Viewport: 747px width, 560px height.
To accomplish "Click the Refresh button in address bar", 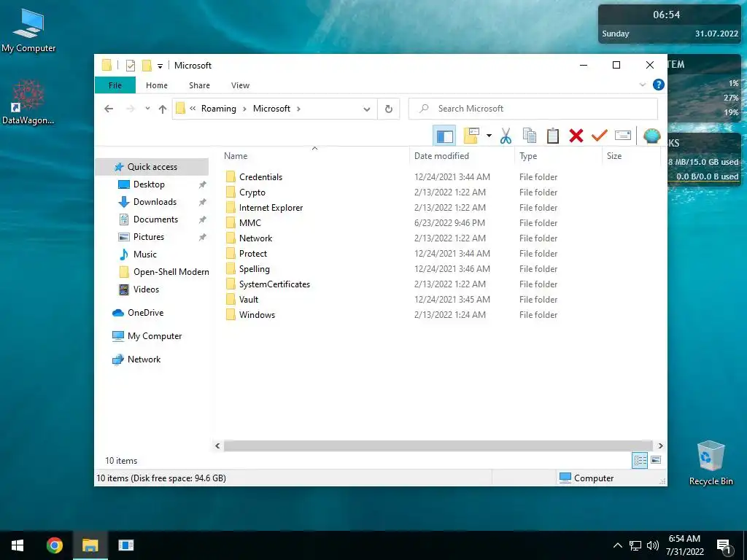I will tap(389, 109).
